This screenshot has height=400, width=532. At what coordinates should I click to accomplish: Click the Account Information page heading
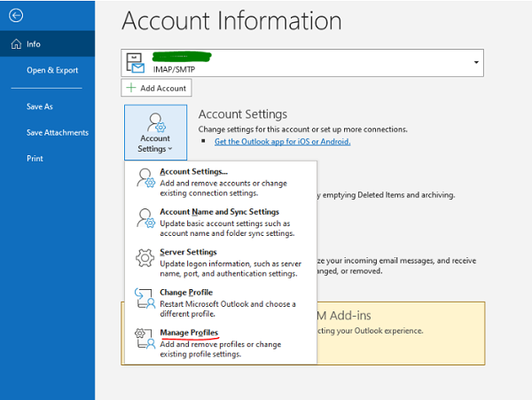[x=231, y=20]
